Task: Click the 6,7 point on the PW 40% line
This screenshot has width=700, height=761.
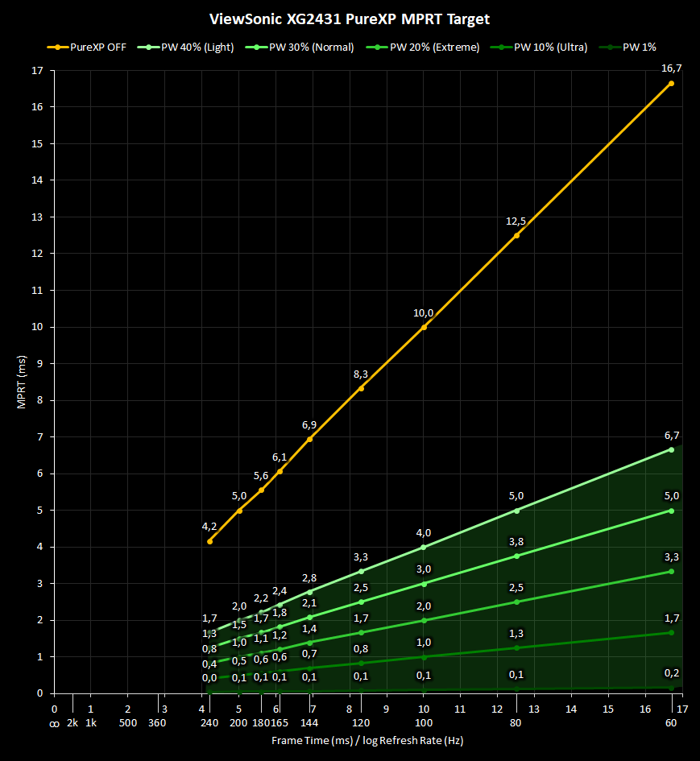Action: pos(671,449)
